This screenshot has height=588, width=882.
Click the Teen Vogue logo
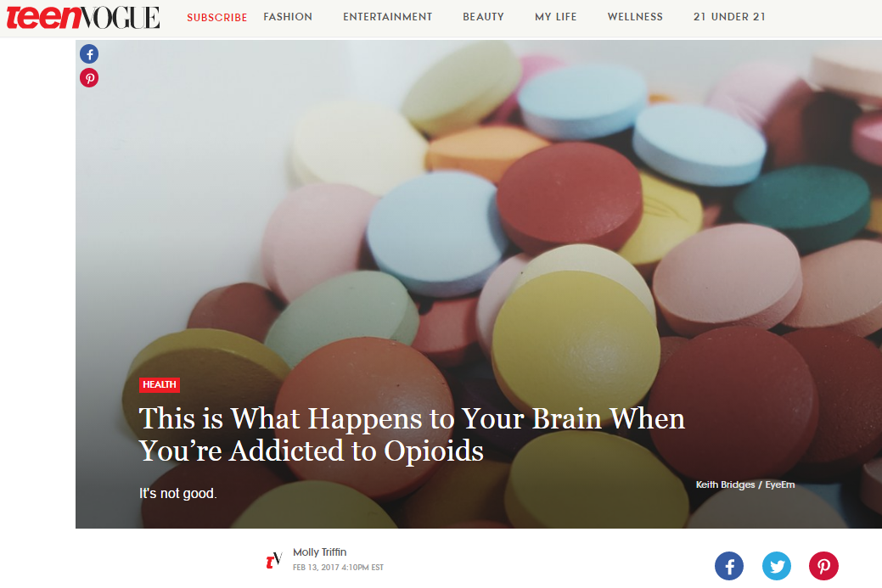pos(82,17)
